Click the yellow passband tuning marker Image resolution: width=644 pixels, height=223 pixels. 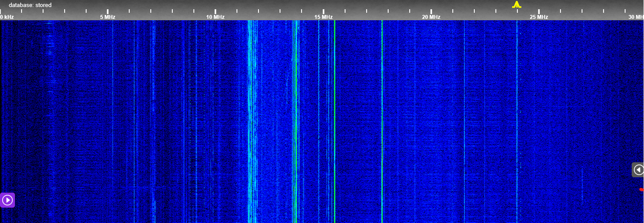pos(517,5)
